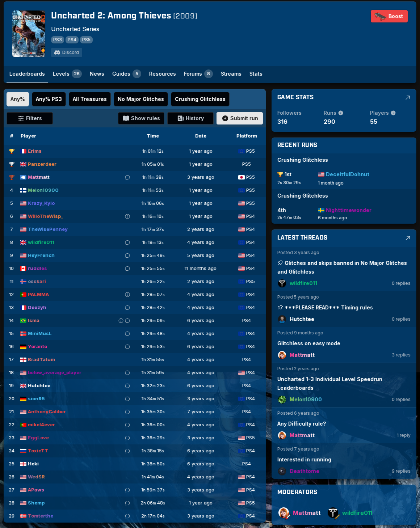Open Panzerdeer's player profile

(x=42, y=164)
